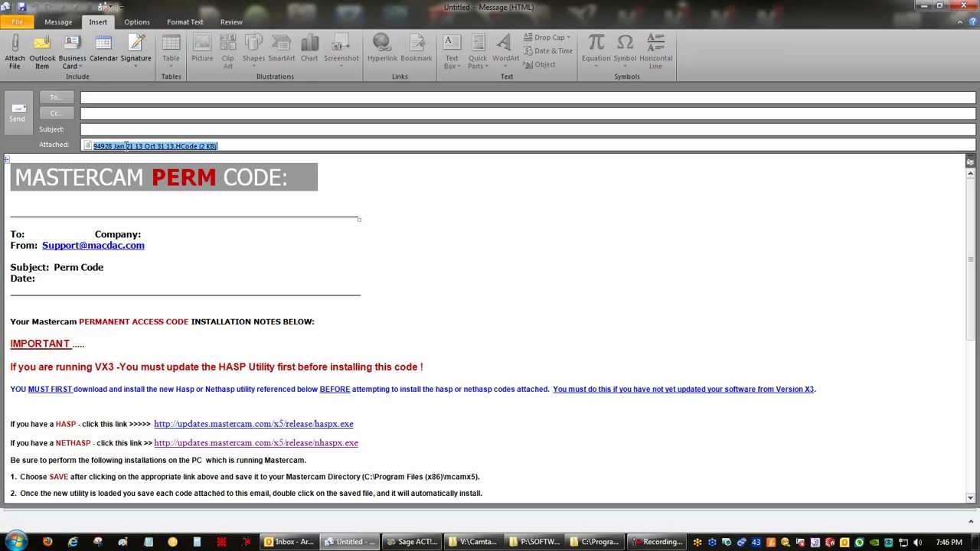Image resolution: width=980 pixels, height=551 pixels.
Task: Click into the Cc recipients field
Action: point(528,113)
